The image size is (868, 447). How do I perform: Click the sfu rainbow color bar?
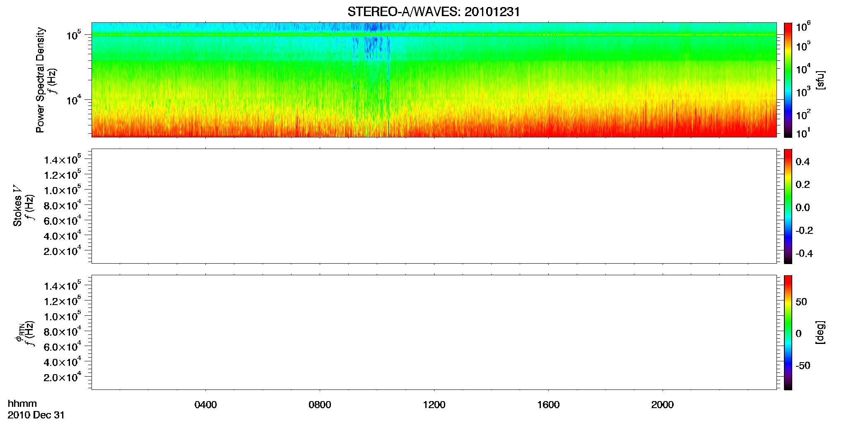(x=788, y=80)
